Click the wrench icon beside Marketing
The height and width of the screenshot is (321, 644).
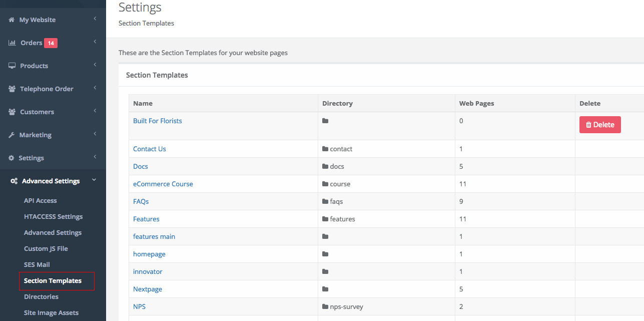tap(12, 135)
